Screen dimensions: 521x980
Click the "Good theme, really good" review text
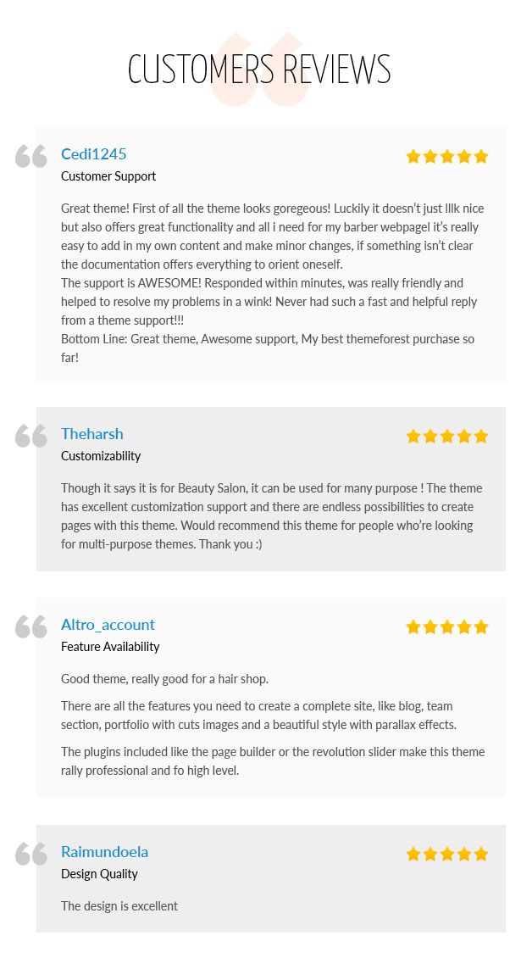(x=164, y=679)
